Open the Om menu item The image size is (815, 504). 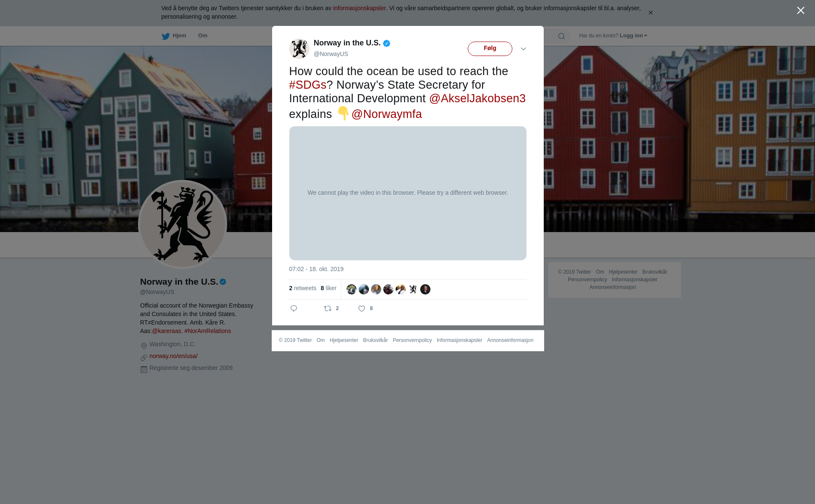[202, 36]
